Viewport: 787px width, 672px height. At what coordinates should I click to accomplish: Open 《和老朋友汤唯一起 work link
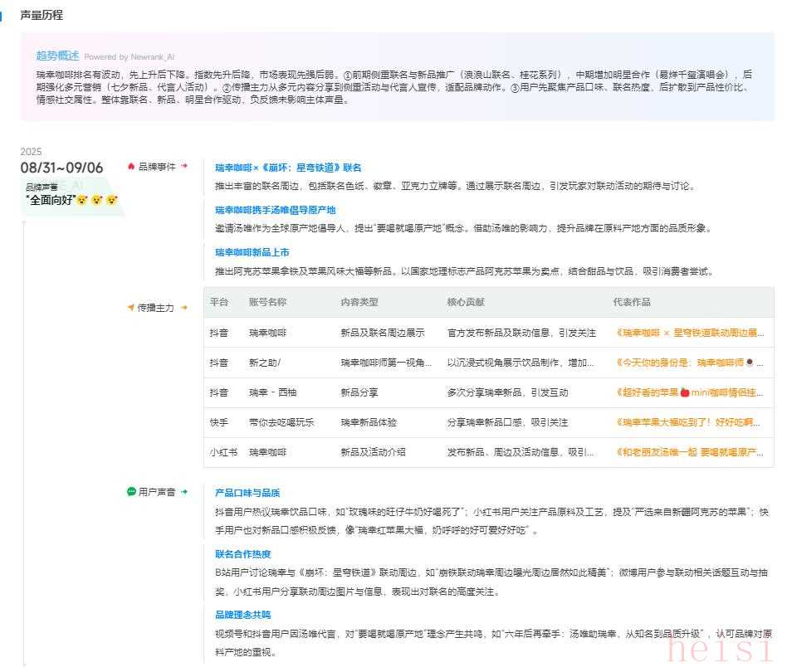click(689, 452)
